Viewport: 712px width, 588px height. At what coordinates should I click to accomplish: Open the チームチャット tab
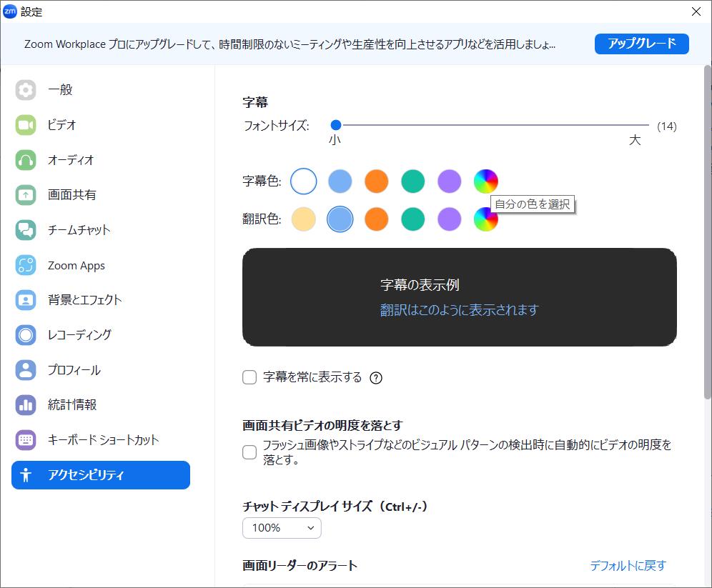(x=101, y=230)
